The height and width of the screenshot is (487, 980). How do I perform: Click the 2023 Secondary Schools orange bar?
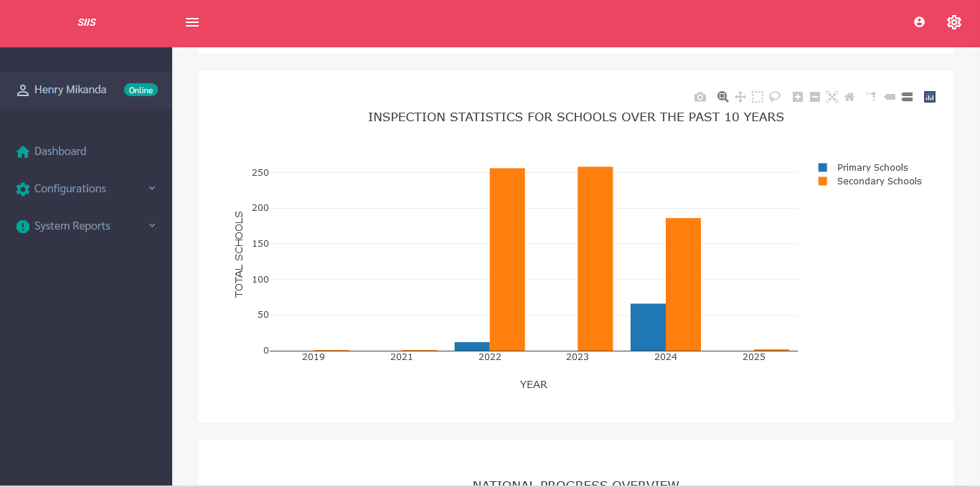click(x=595, y=259)
